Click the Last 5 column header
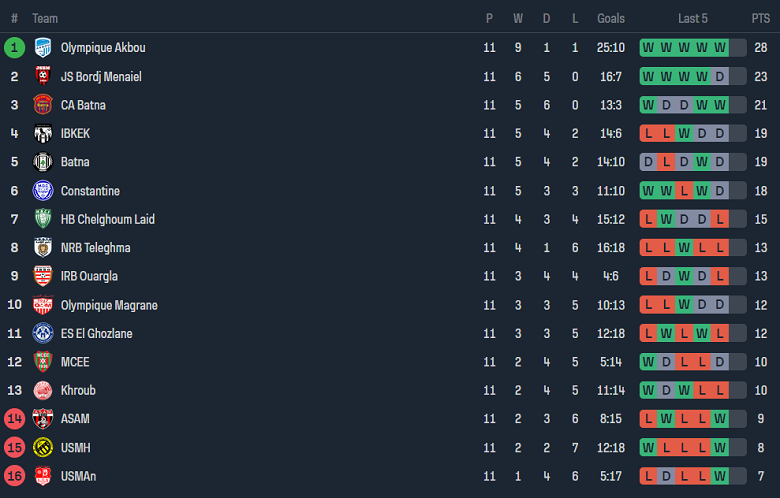The width and height of the screenshot is (780, 498). (x=692, y=18)
